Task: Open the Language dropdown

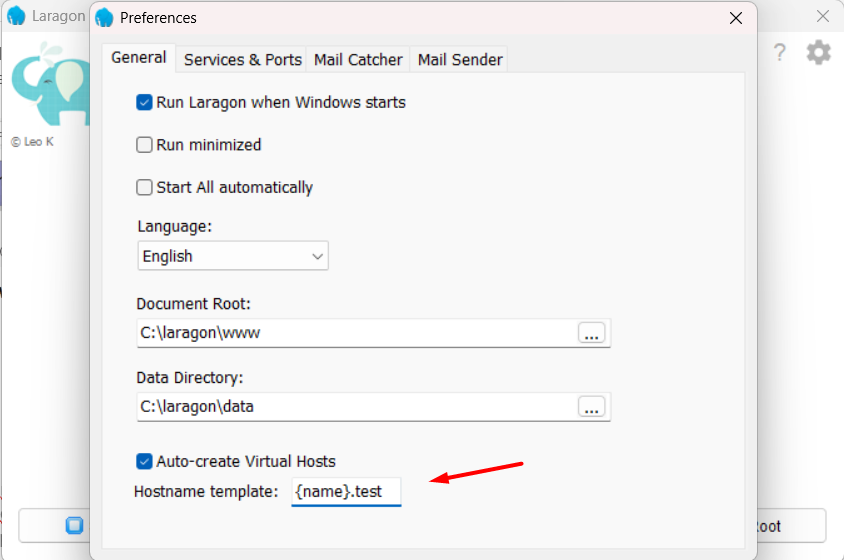Action: [x=233, y=257]
